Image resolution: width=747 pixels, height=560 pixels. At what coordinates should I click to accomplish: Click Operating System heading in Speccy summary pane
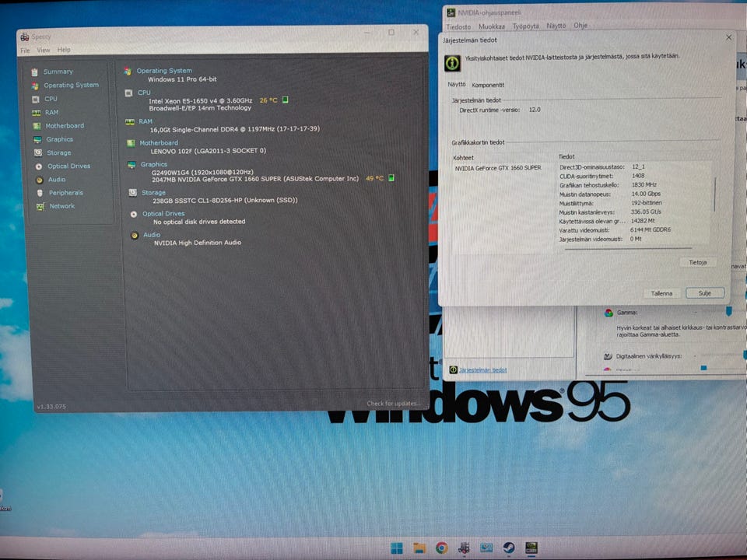click(164, 71)
